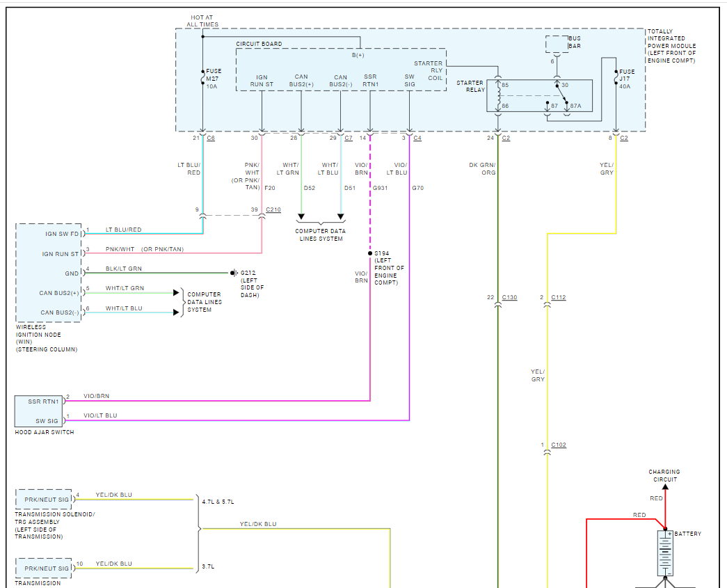Select the G212 ground symbol
Image resolution: width=727 pixels, height=588 pixels.
point(234,273)
